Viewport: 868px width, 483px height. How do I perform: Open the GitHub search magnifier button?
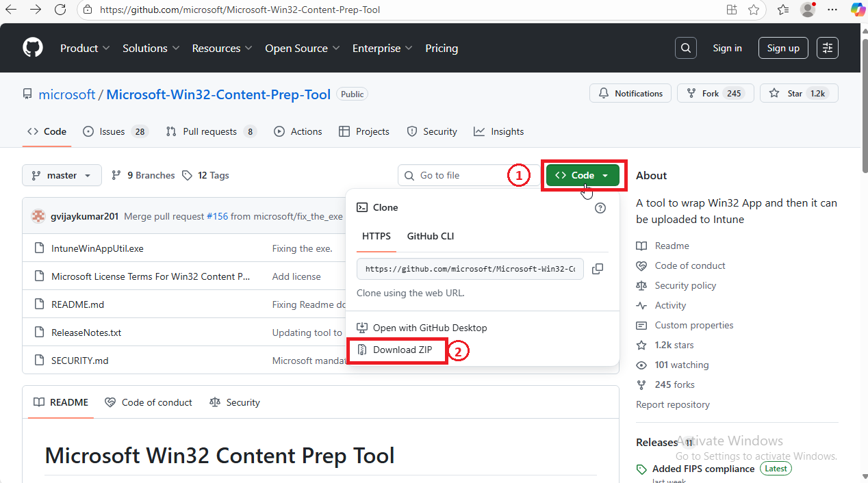click(x=685, y=48)
